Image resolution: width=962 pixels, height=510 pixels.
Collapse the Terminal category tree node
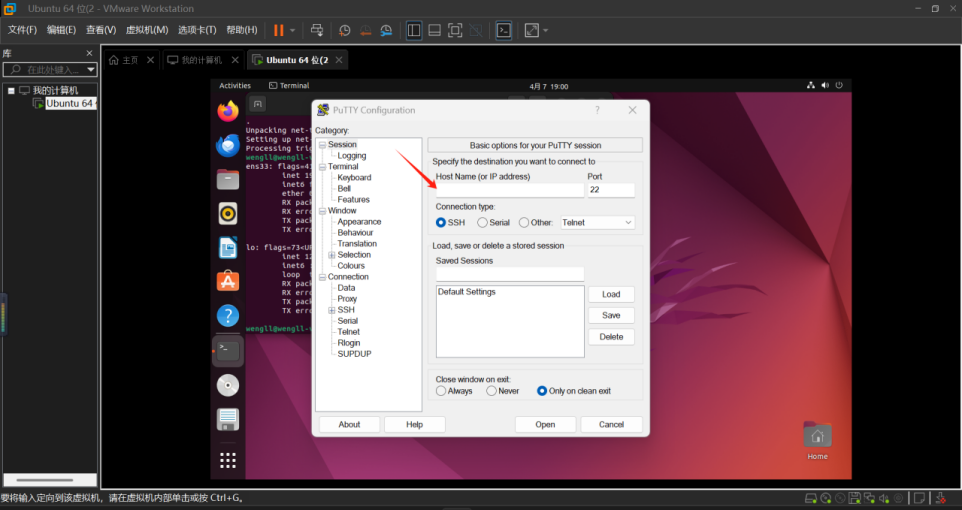tap(322, 167)
